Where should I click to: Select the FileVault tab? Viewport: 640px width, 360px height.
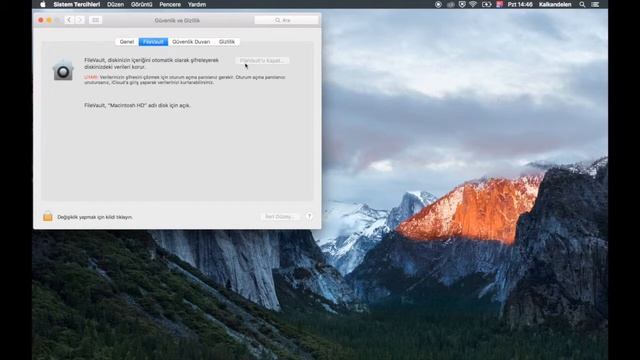tap(153, 42)
